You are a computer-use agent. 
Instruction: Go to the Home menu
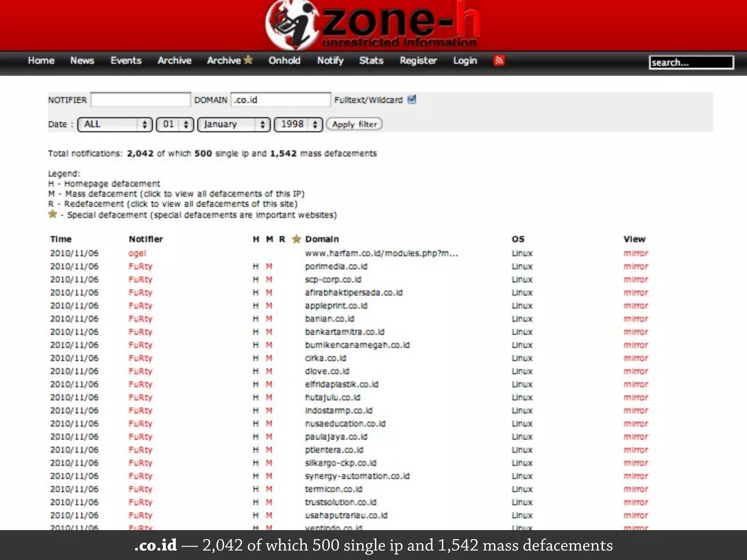tap(41, 61)
